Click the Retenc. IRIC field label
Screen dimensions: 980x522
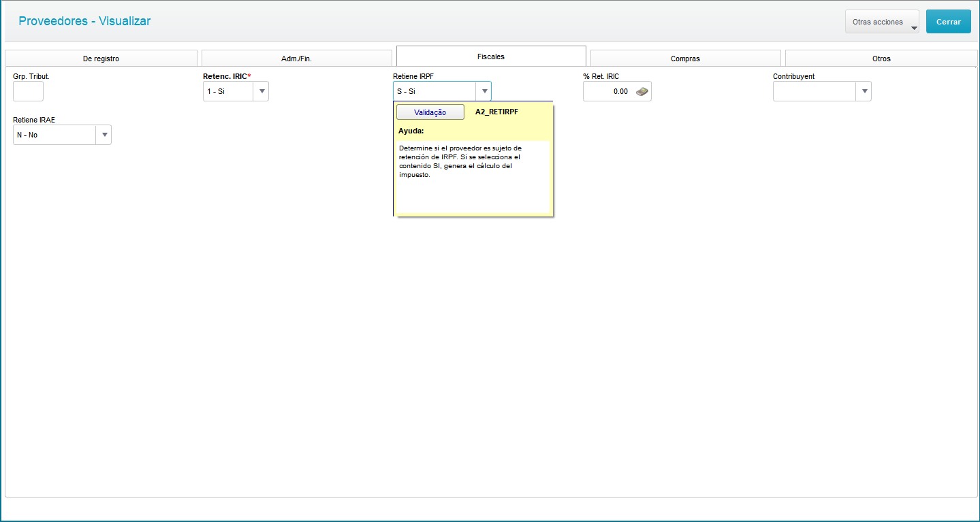click(x=227, y=76)
